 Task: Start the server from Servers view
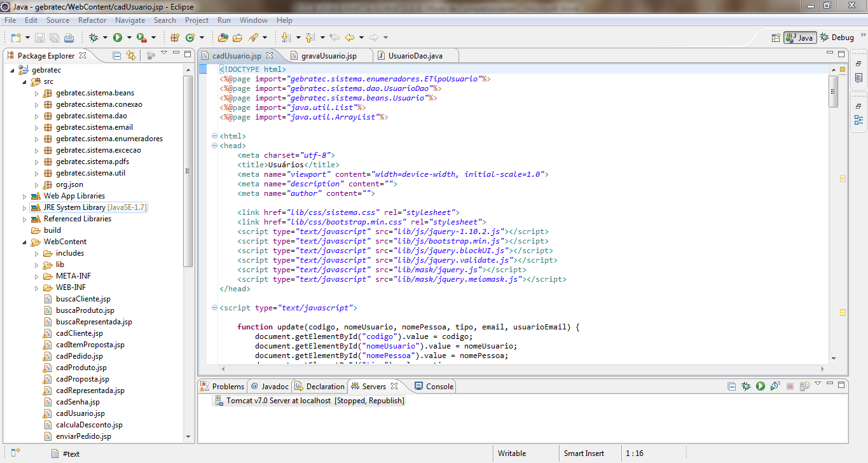[x=761, y=386]
